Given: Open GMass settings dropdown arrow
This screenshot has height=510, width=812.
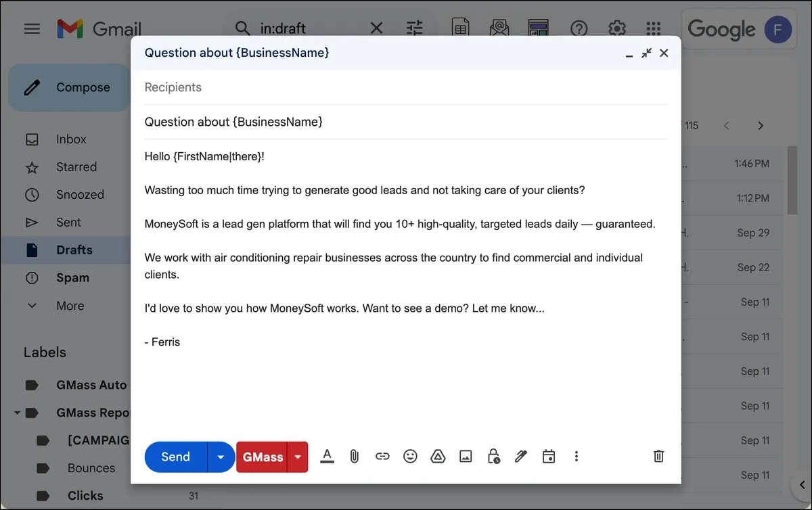Looking at the screenshot, I should (298, 457).
